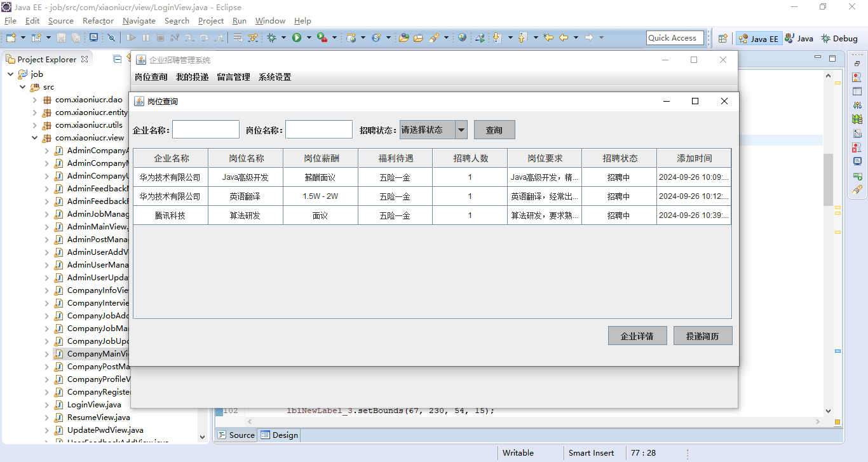The height and width of the screenshot is (462, 868).
Task: Click the green Run button icon
Action: tap(297, 37)
